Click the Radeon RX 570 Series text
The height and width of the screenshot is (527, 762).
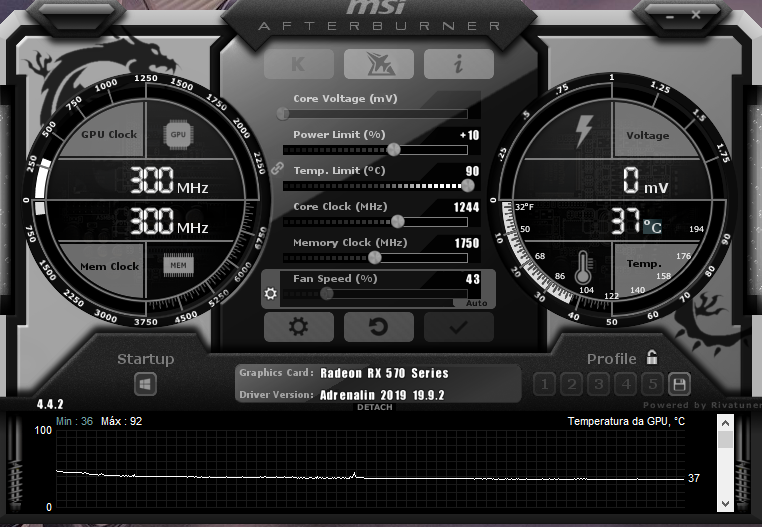click(x=384, y=373)
